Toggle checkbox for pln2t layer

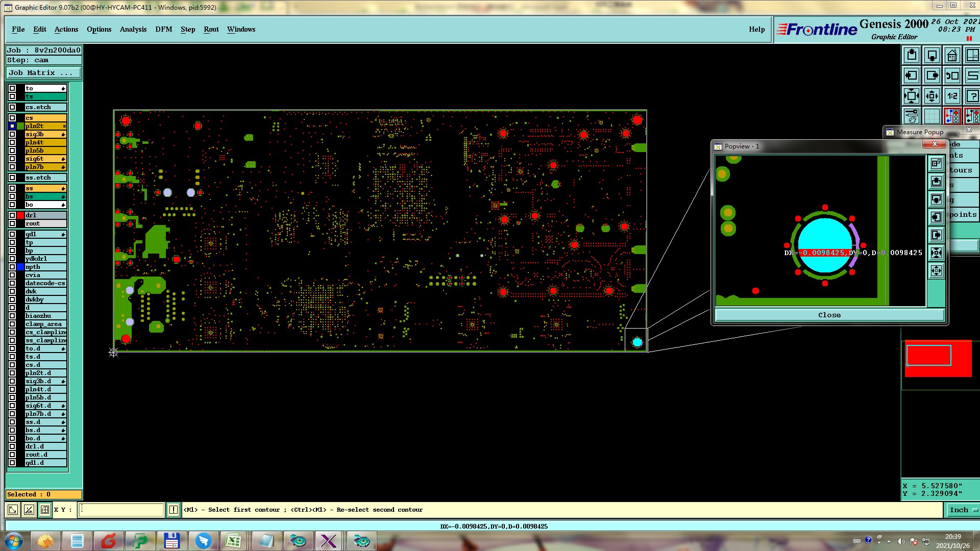(12, 126)
